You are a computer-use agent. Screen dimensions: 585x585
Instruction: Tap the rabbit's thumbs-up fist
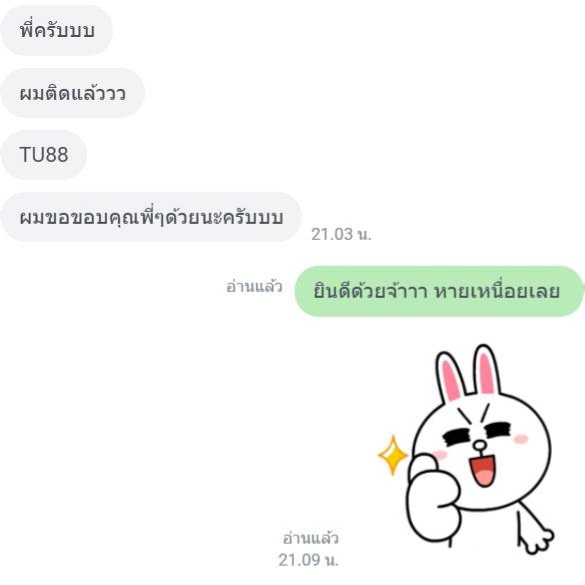[435, 498]
